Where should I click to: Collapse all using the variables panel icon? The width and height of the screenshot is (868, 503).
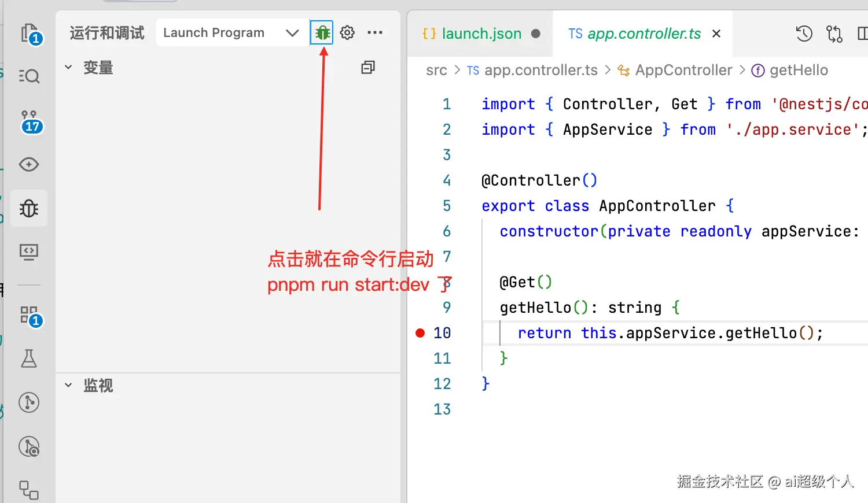coord(368,68)
